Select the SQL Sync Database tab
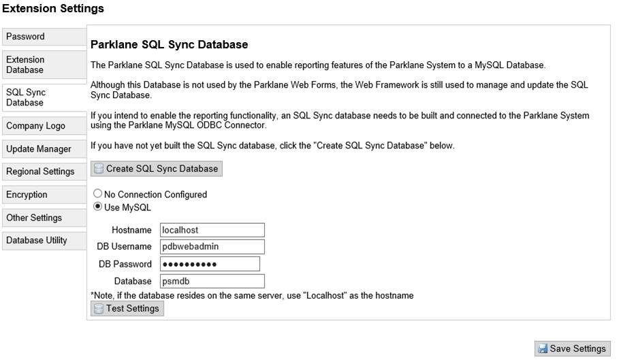Screen dimensions: 621x364 44,97
